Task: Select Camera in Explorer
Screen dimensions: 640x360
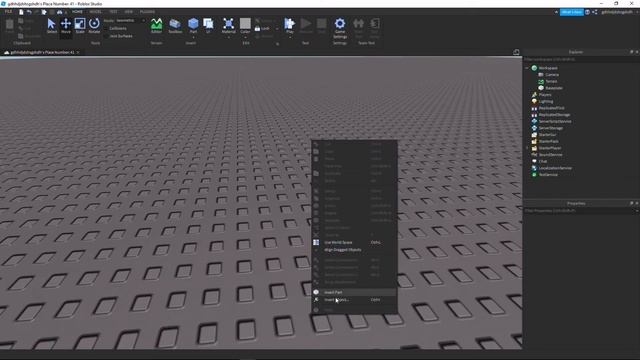Action: pyautogui.click(x=552, y=75)
